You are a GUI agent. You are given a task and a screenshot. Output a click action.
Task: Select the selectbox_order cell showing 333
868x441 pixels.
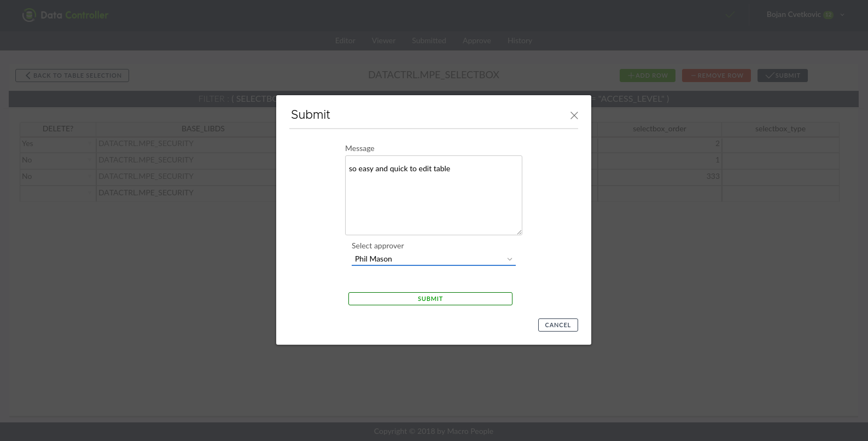click(x=659, y=177)
